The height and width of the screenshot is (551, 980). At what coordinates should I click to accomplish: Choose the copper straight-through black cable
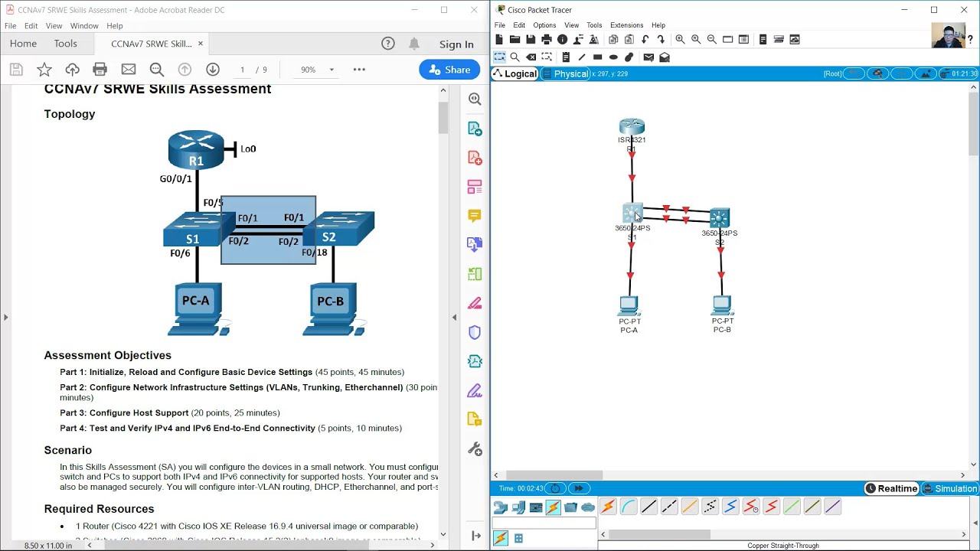648,507
